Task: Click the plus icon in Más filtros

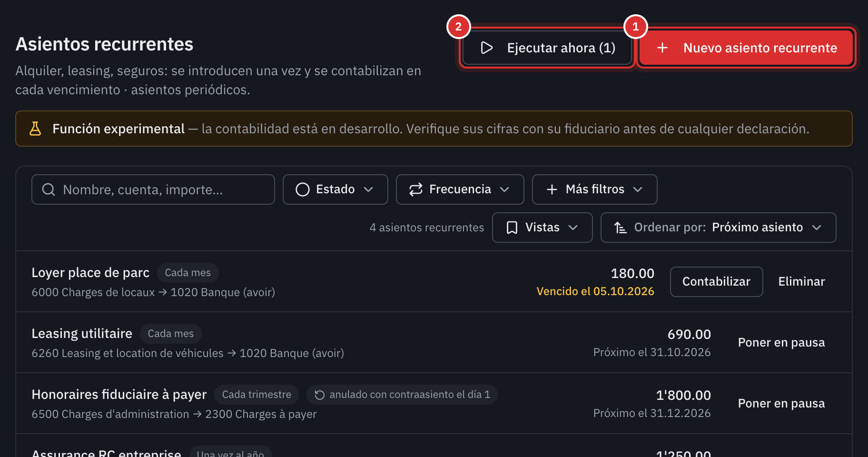Action: [552, 189]
